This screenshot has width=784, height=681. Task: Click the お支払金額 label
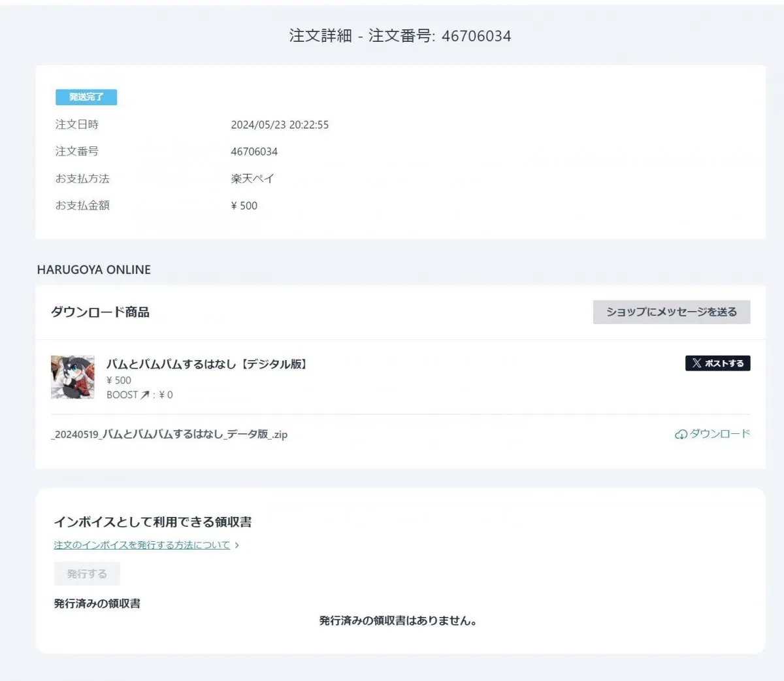point(82,205)
